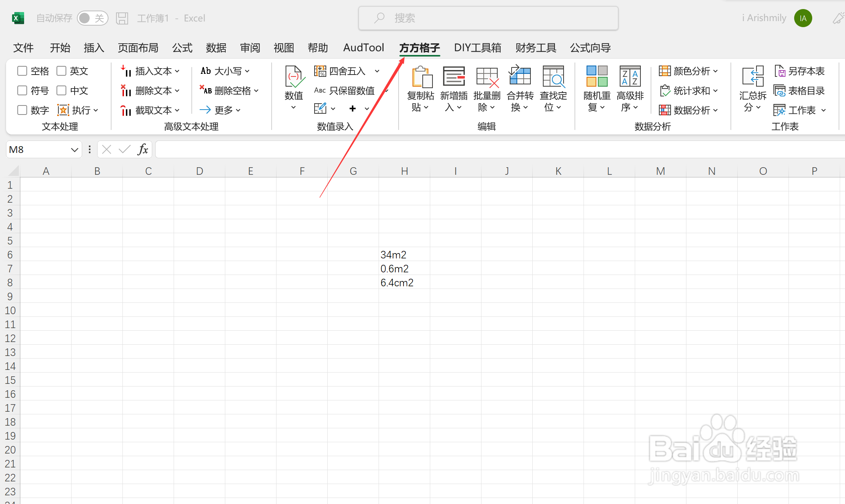
Task: Open the 文件 file menu tab
Action: [23, 48]
